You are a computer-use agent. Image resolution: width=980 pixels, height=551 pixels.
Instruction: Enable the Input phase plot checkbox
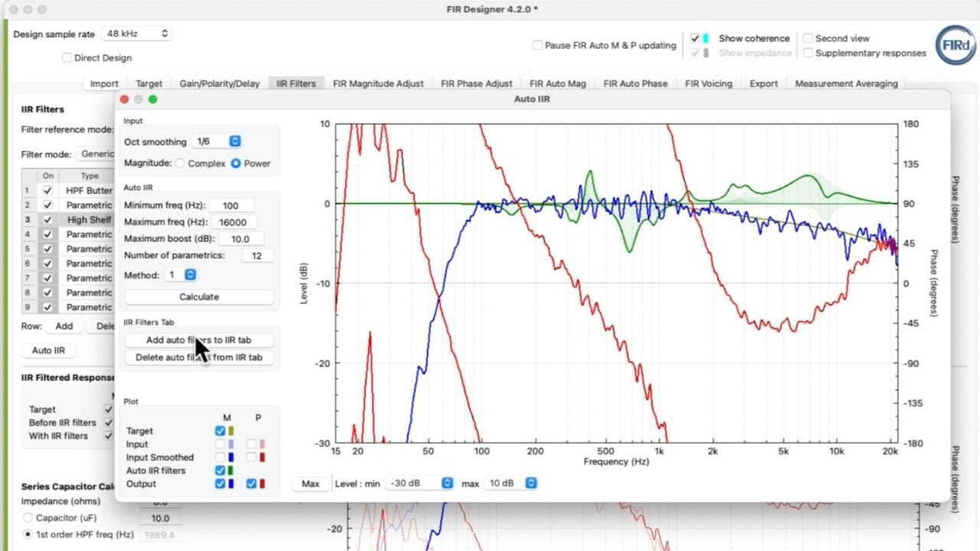251,444
